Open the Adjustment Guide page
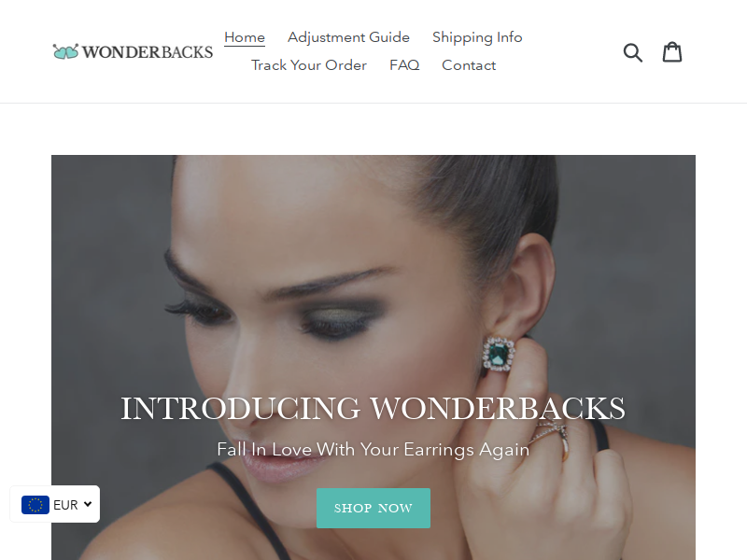 pos(348,37)
